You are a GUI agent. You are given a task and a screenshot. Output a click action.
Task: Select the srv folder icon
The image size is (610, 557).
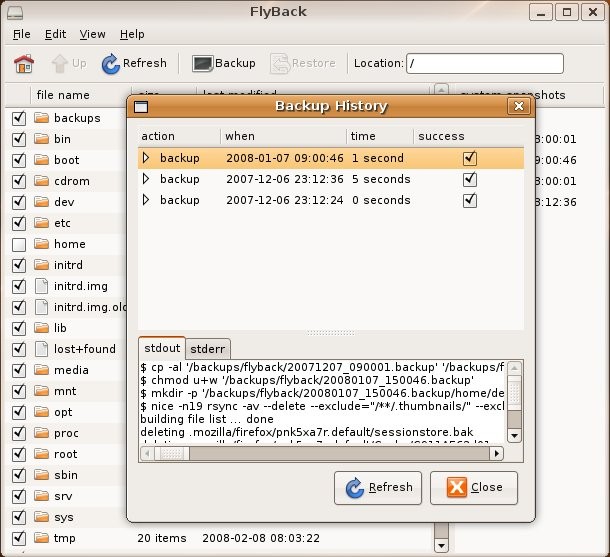point(41,496)
